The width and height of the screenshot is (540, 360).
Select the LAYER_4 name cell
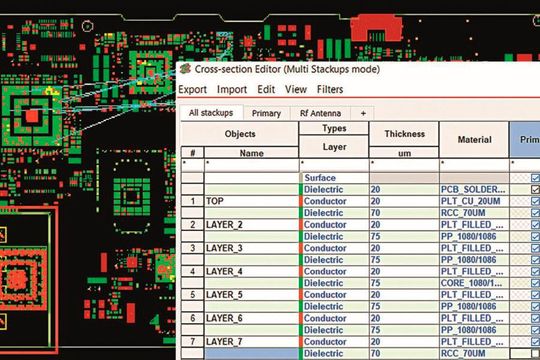click(251, 271)
